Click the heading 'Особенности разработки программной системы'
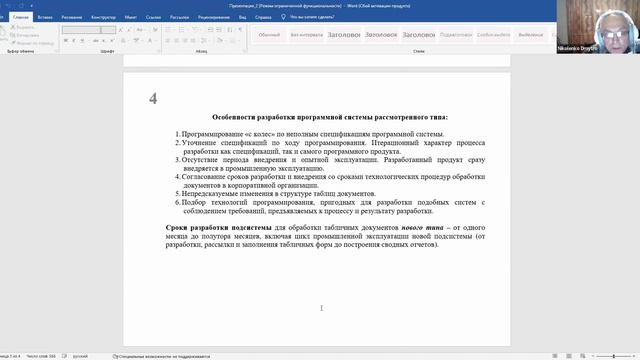Viewport: 640px width, 360px height. pyautogui.click(x=330, y=117)
